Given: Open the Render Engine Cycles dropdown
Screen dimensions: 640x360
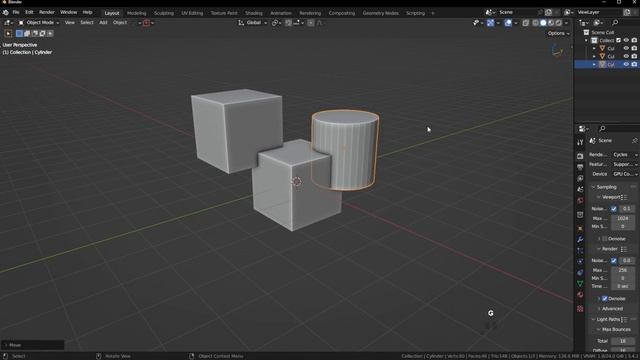Looking at the screenshot, I should [x=625, y=155].
